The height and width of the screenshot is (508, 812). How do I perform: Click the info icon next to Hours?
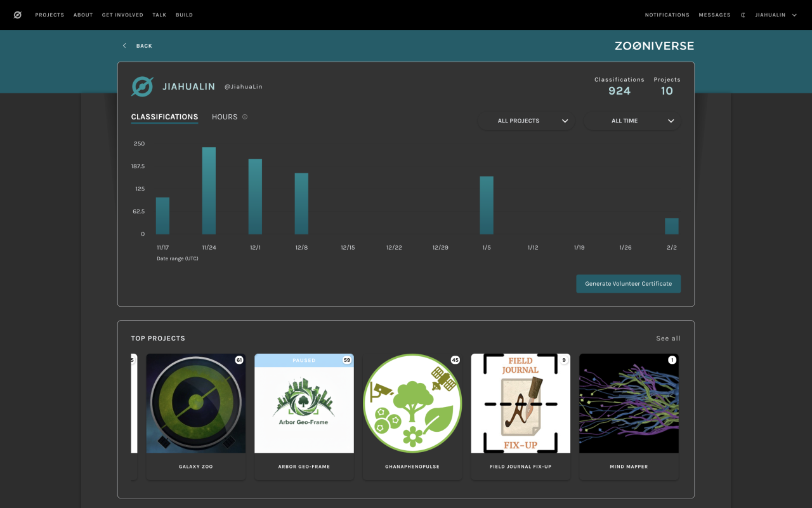[x=245, y=117]
